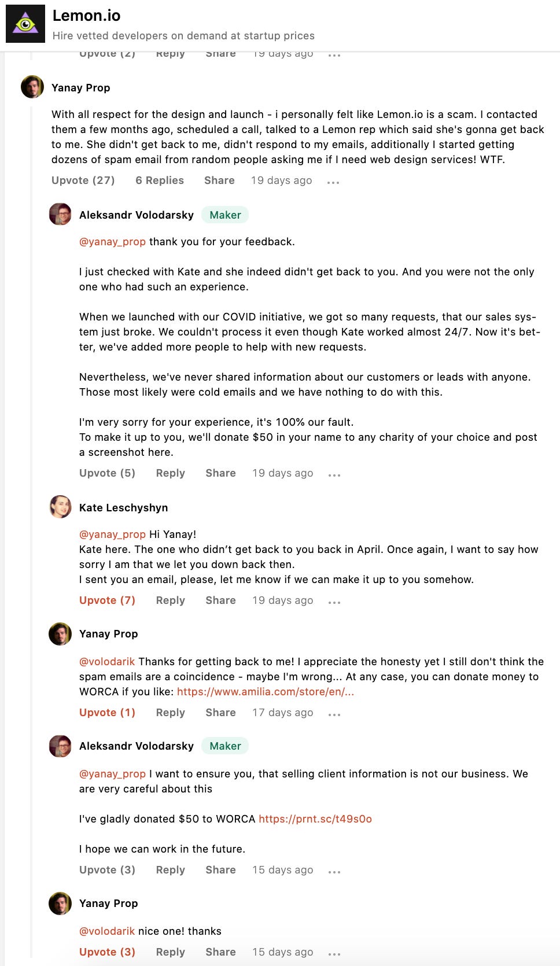Click Kate Leschyshyn's profile avatar
Screen dimensions: 560x966
pyautogui.click(x=60, y=507)
